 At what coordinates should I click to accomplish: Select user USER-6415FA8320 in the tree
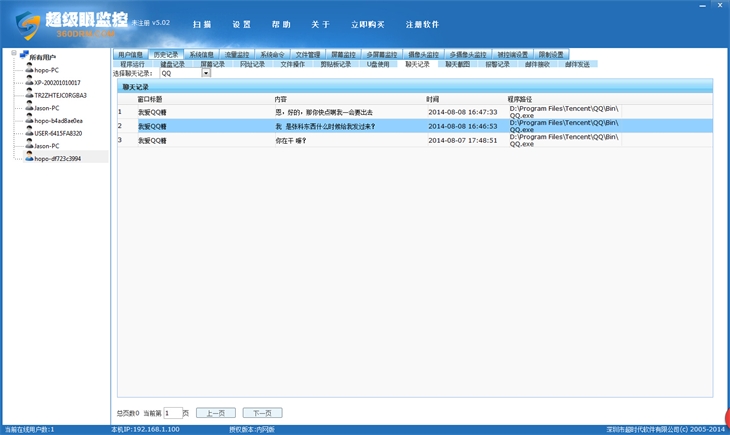(58, 133)
